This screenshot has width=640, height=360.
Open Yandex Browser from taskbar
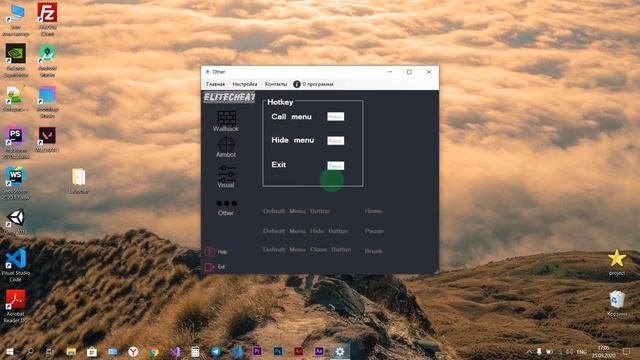pyautogui.click(x=133, y=351)
